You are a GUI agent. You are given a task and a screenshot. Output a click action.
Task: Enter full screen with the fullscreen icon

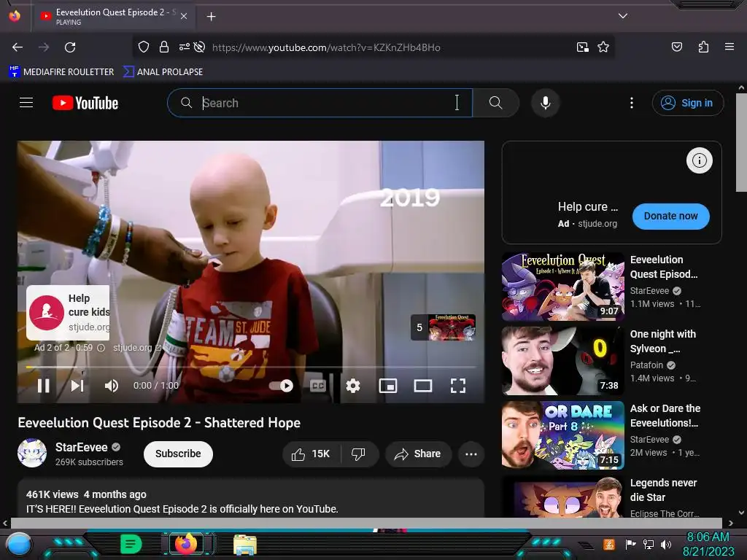(458, 386)
